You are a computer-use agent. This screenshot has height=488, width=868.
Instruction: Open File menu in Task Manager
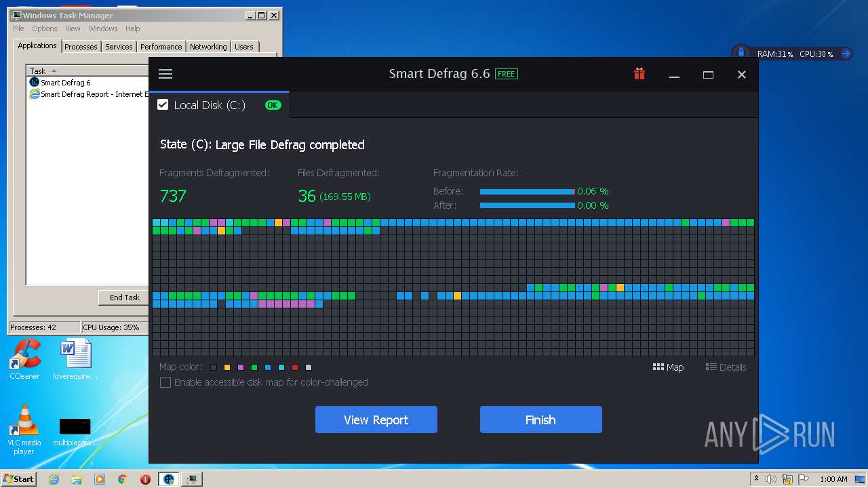click(x=18, y=28)
